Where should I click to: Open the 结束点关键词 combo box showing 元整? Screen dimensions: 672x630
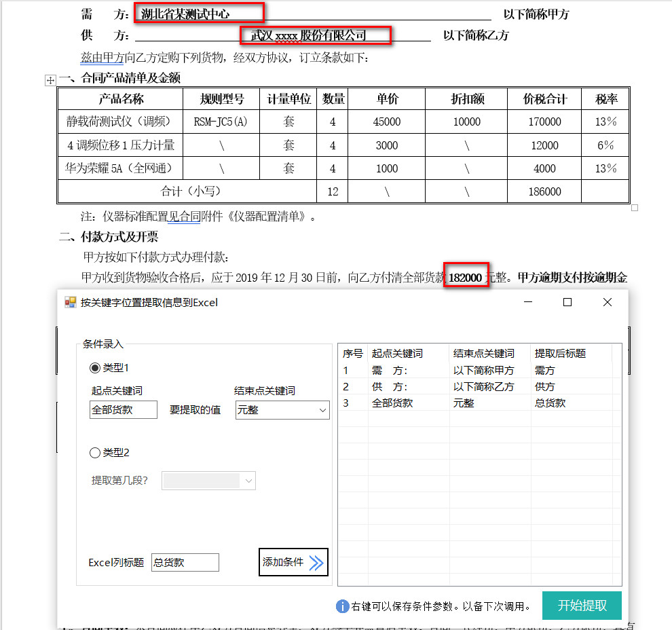[x=282, y=410]
